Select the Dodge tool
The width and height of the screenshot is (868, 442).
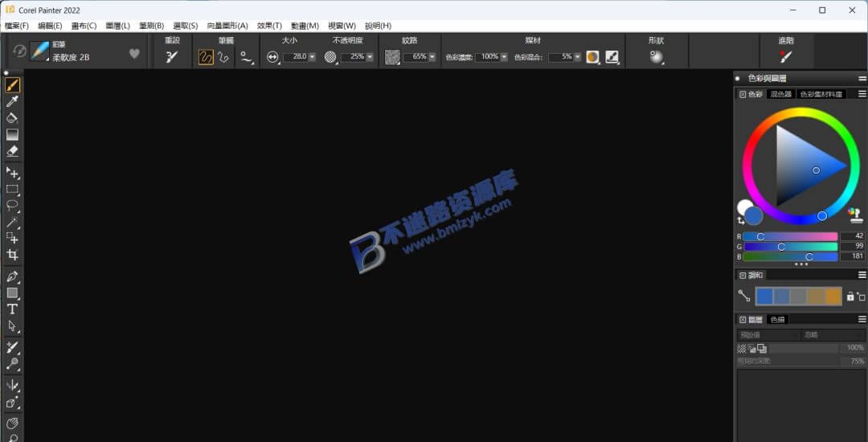click(12, 364)
